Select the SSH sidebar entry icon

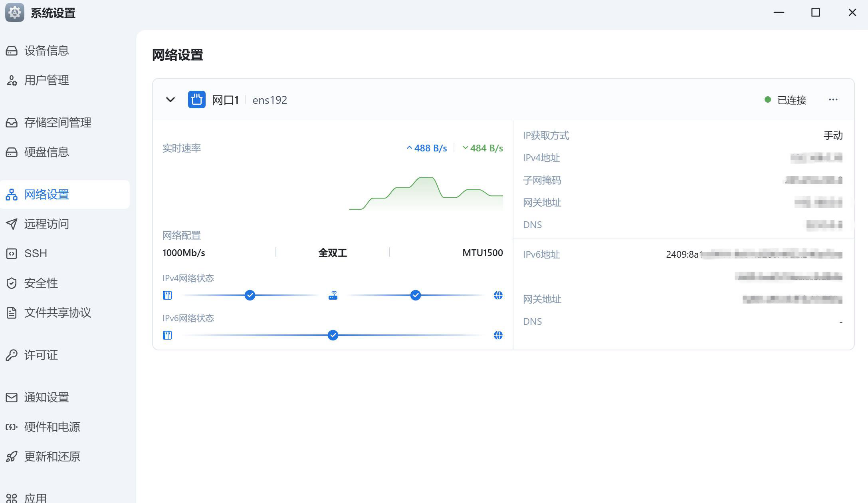[x=11, y=253]
